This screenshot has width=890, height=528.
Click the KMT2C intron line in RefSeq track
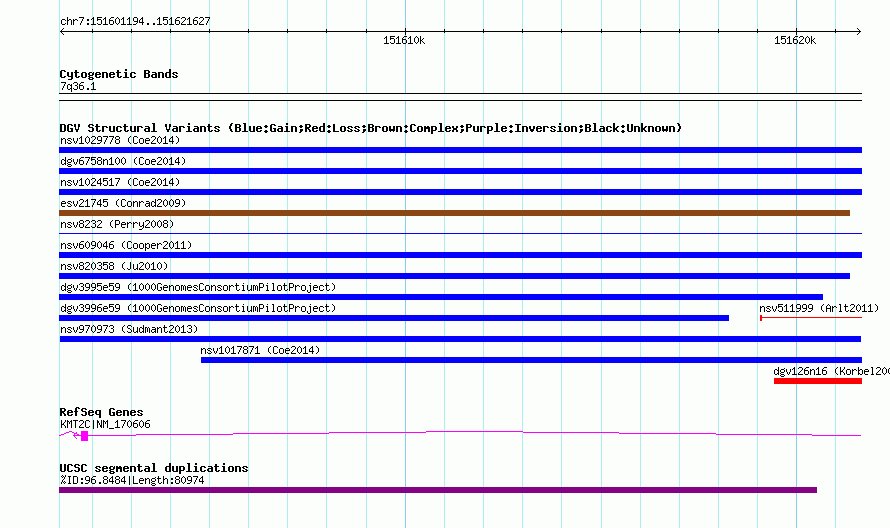point(475,434)
